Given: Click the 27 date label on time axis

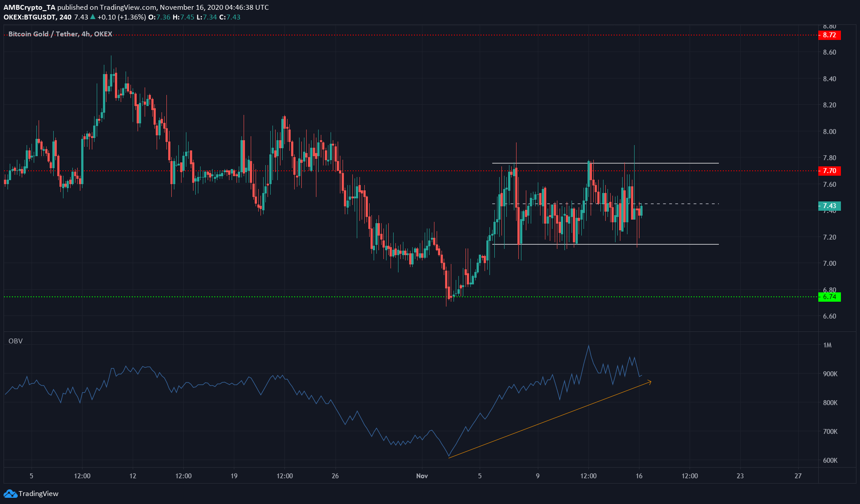Looking at the screenshot, I should [798, 476].
